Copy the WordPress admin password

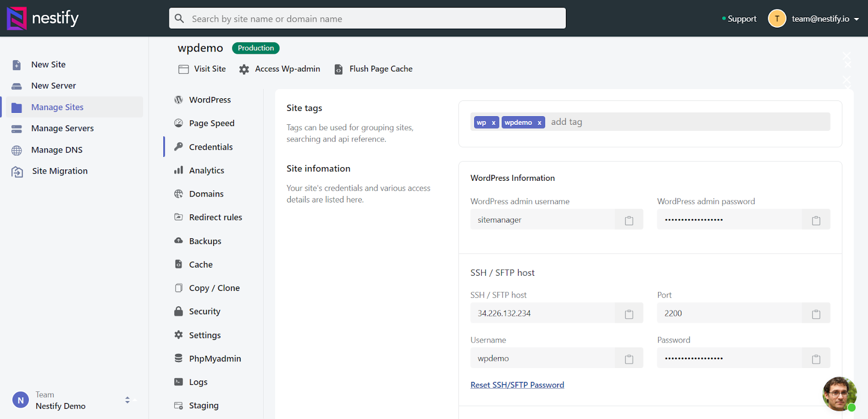click(x=816, y=220)
